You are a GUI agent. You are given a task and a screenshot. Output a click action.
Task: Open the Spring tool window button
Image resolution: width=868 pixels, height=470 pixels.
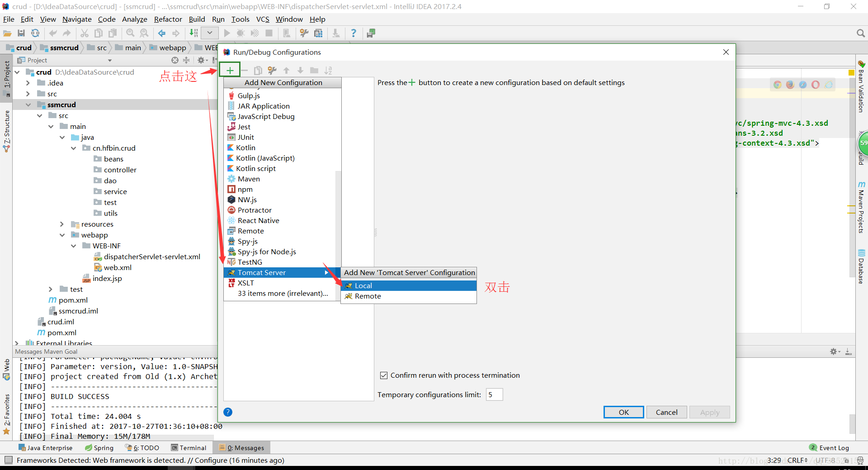coord(99,448)
